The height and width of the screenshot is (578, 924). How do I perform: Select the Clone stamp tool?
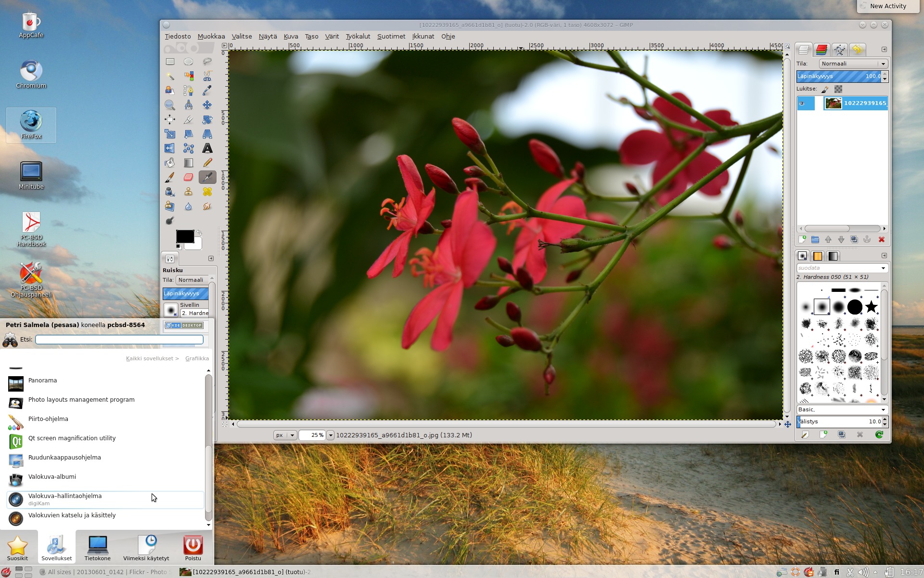coord(188,192)
